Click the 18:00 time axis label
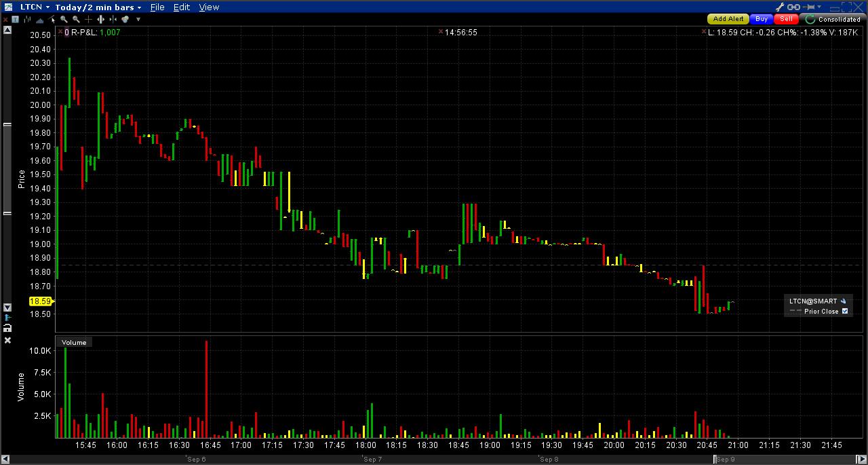Screen dimensions: 868x465 tap(365, 445)
